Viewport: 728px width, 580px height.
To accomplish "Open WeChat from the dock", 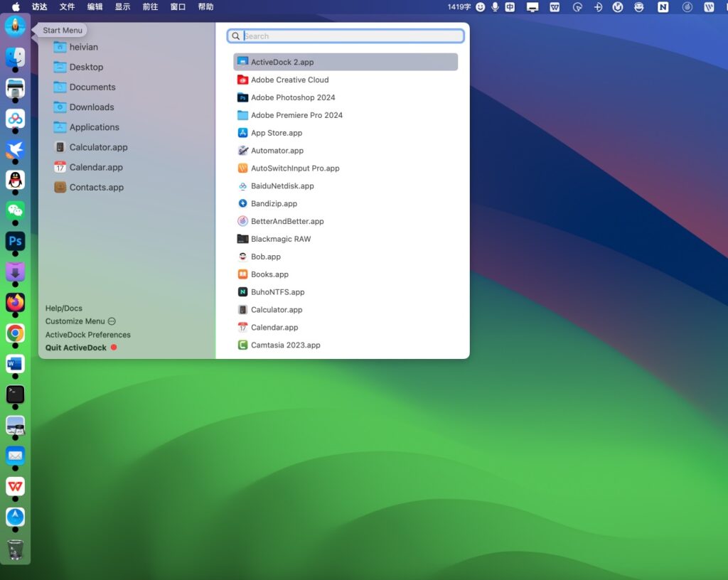I will click(x=15, y=210).
